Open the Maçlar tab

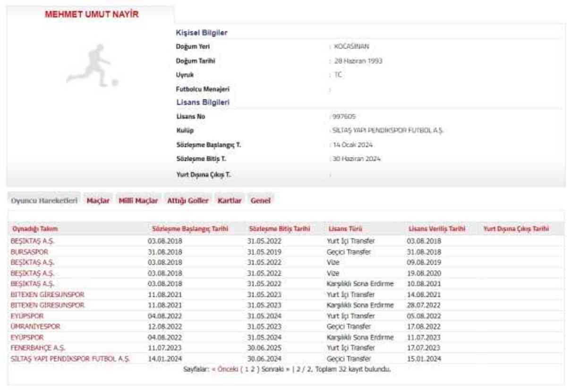tap(98, 200)
